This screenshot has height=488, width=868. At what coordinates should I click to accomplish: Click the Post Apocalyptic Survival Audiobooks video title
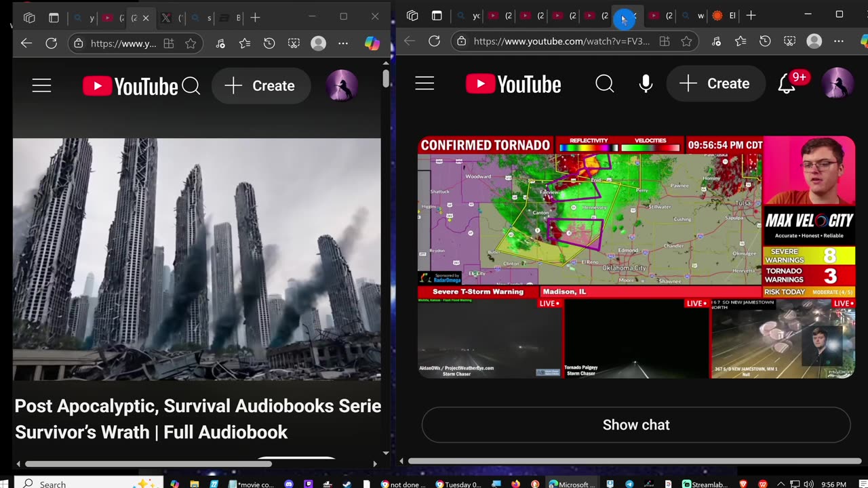[198, 419]
